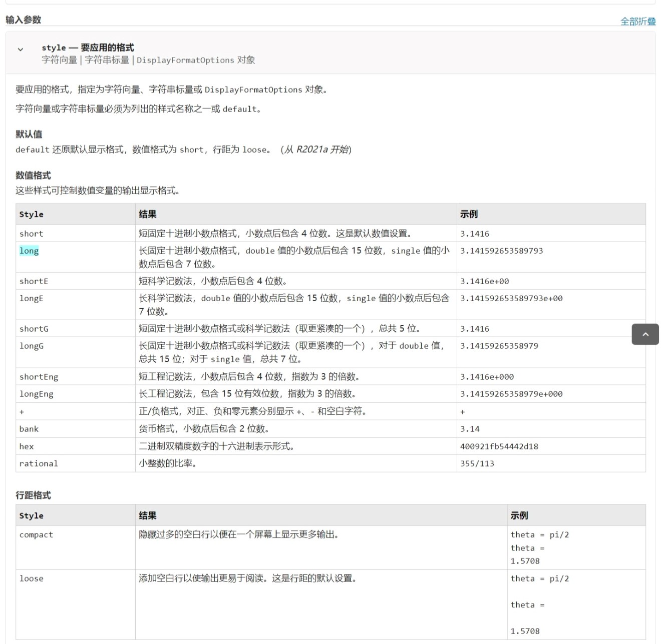Click the + style name cell

pyautogui.click(x=22, y=412)
